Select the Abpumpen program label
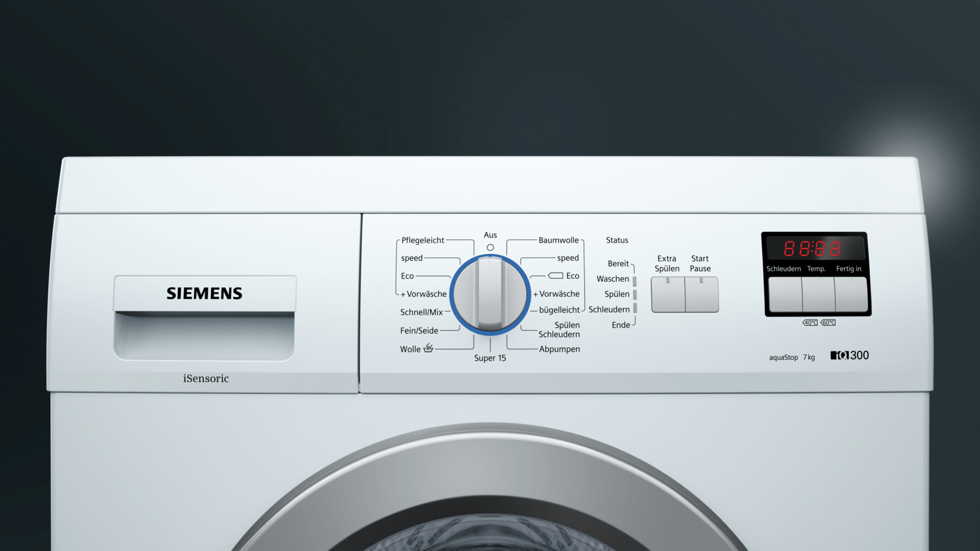The height and width of the screenshot is (551, 980). pos(559,349)
